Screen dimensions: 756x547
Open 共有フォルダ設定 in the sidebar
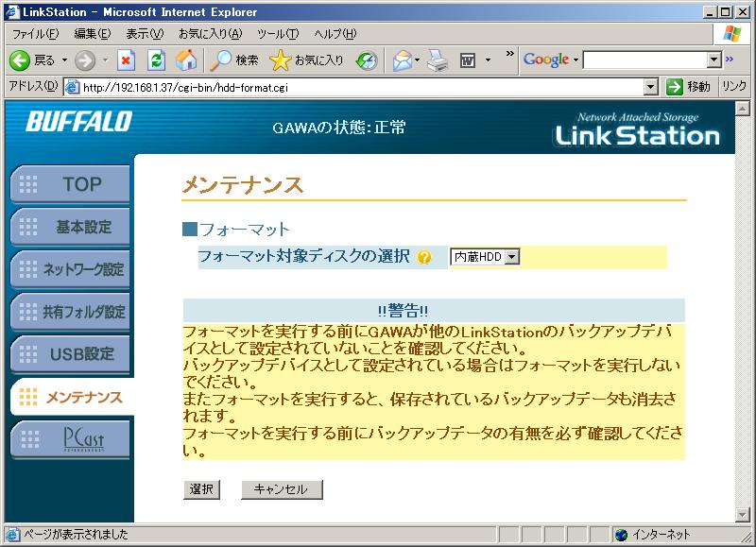[70, 312]
